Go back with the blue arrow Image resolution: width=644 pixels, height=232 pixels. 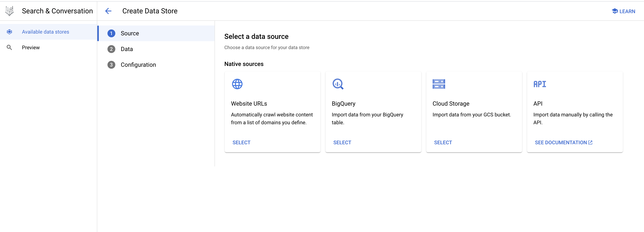click(x=108, y=11)
